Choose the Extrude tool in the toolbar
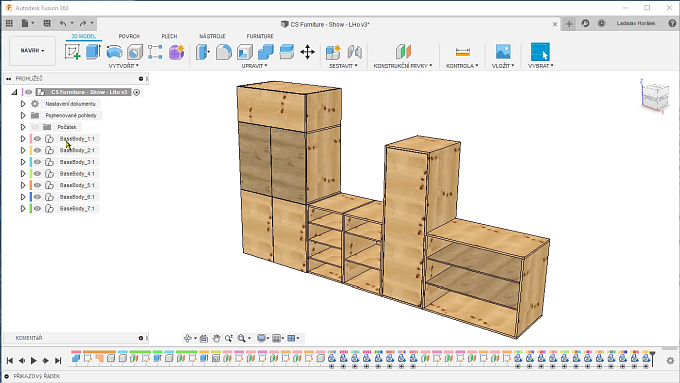 pyautogui.click(x=93, y=52)
